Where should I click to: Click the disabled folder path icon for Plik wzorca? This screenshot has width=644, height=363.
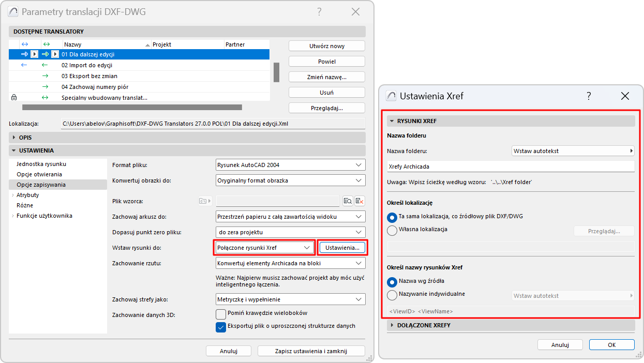tap(204, 201)
